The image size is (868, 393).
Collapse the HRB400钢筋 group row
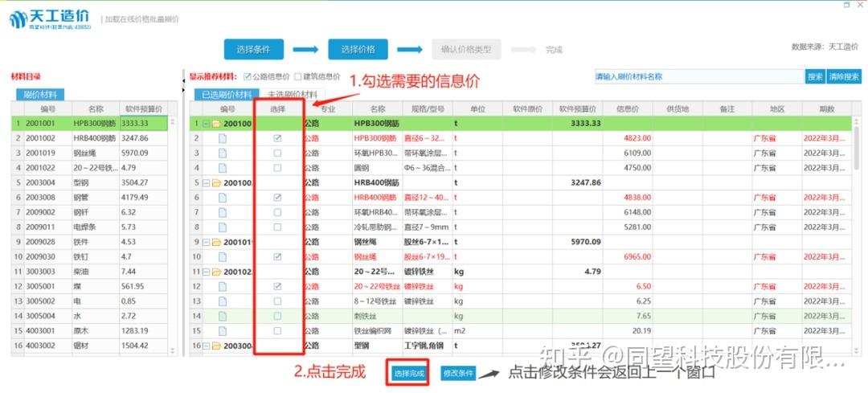pos(207,182)
